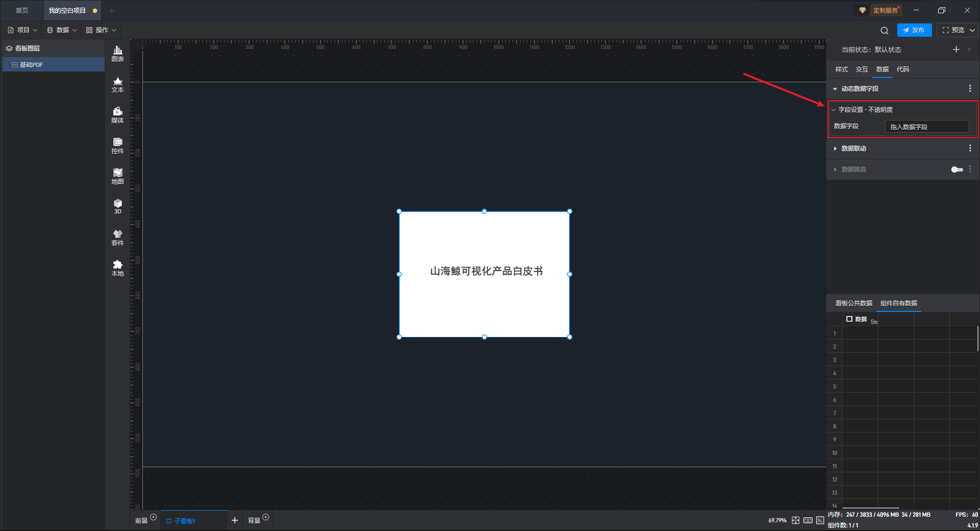
Task: Click the new tab plus icon
Action: (x=112, y=10)
